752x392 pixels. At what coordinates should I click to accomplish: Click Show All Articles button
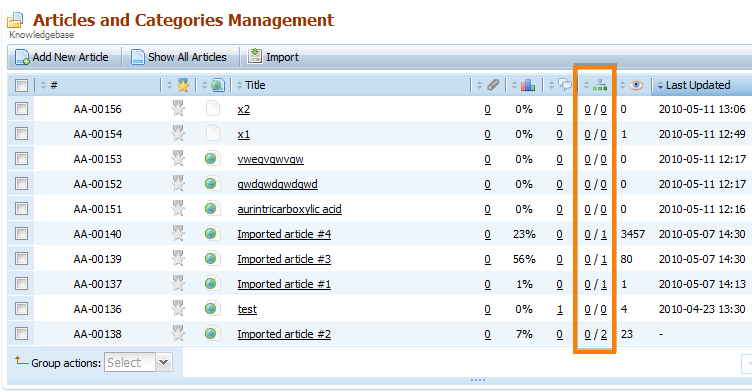click(x=178, y=57)
